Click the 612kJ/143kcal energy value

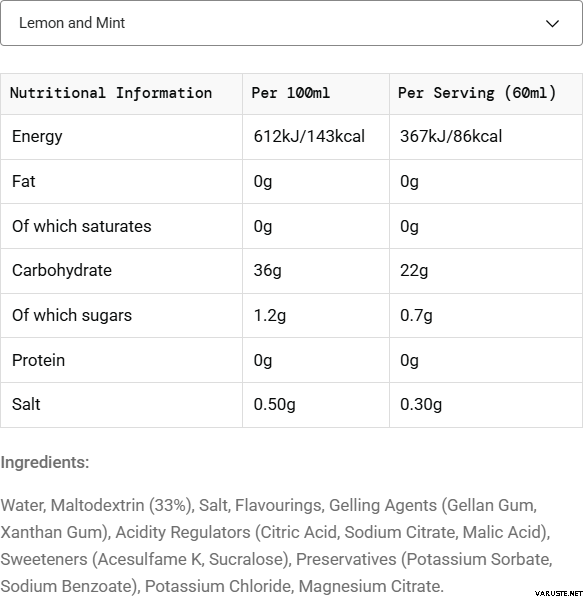309,136
